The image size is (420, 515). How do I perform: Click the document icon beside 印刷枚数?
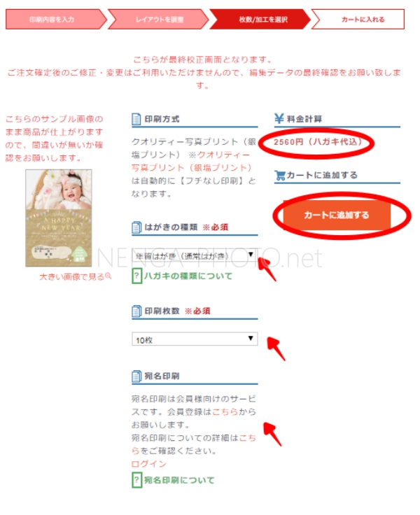[x=136, y=311]
